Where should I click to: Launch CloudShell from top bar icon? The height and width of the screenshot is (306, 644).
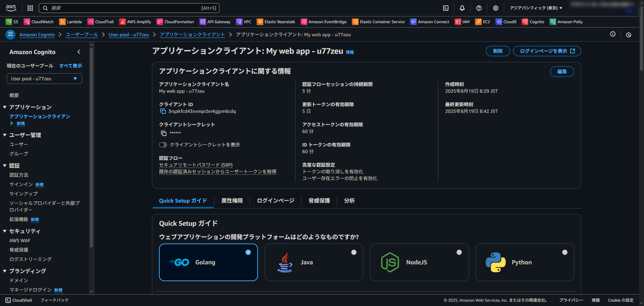point(446,8)
